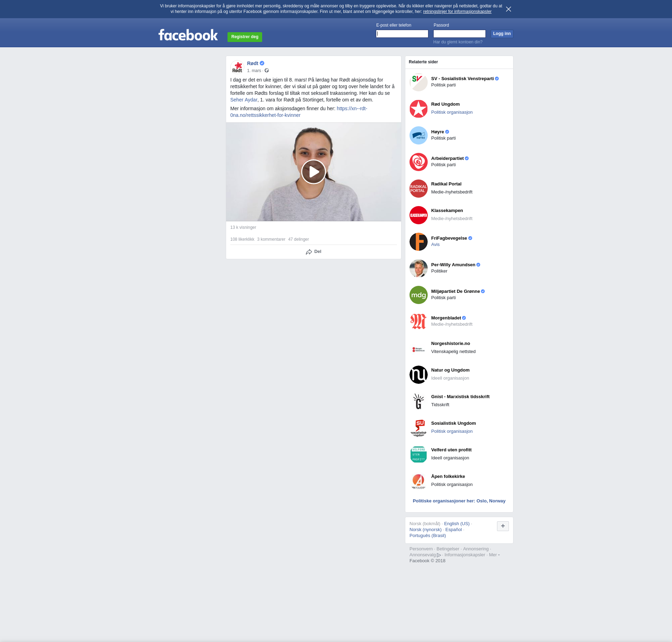Click the Velferd uten profitt logo
The image size is (672, 642).
click(419, 454)
